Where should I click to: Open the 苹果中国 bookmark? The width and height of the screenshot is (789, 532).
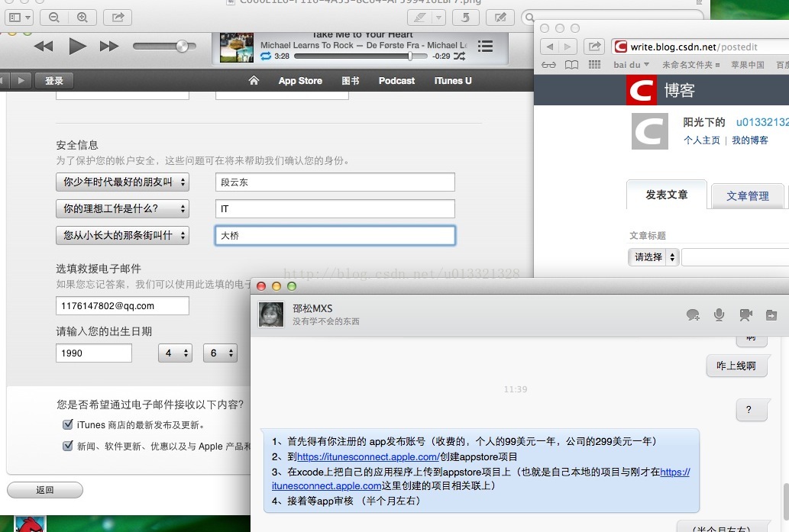coord(747,65)
